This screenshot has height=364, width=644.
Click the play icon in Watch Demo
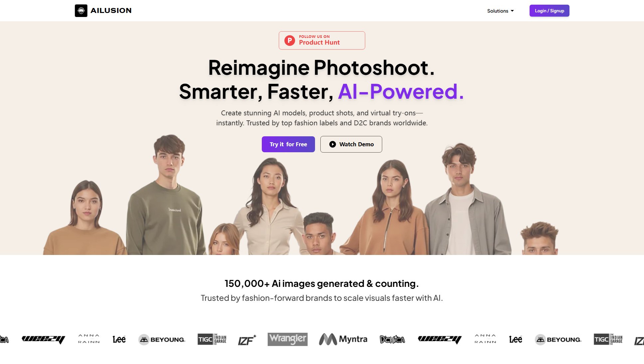(332, 144)
